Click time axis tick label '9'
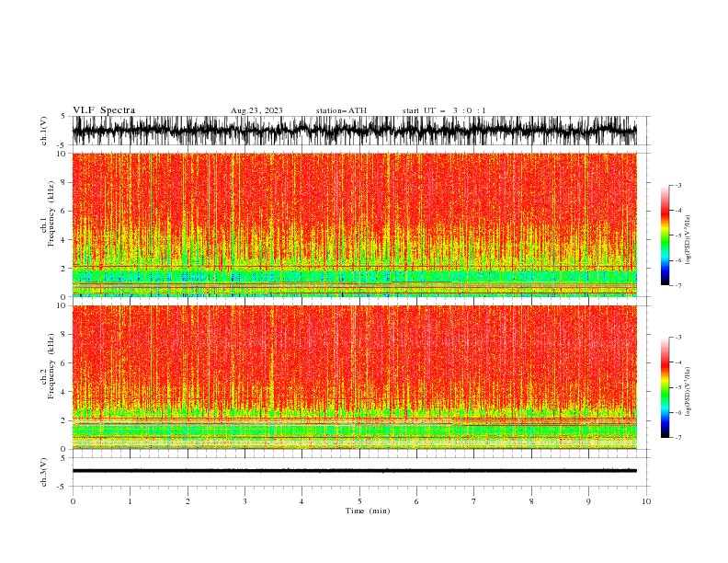Viewport: 728px width, 563px height. 588,501
